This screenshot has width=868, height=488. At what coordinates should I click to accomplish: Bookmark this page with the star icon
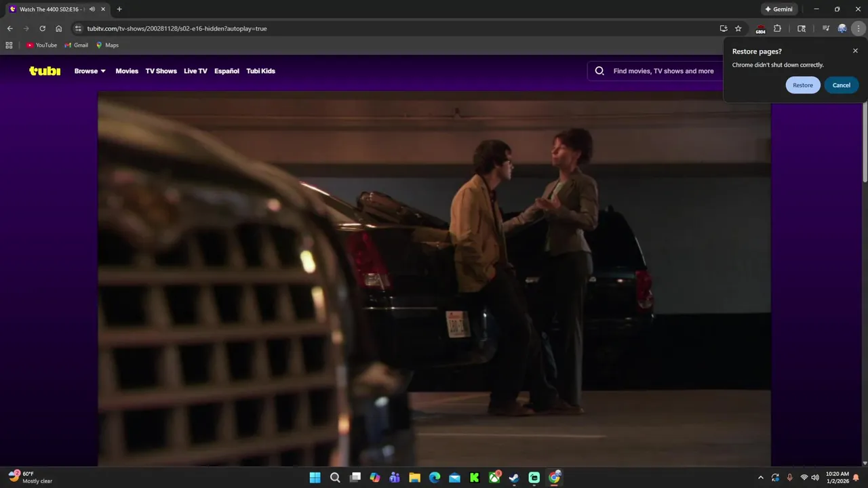738,28
